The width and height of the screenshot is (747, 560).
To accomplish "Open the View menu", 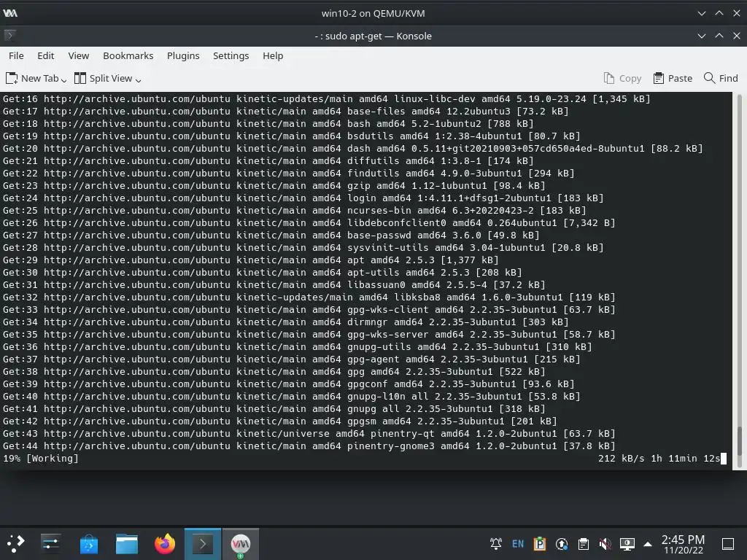I will point(79,55).
